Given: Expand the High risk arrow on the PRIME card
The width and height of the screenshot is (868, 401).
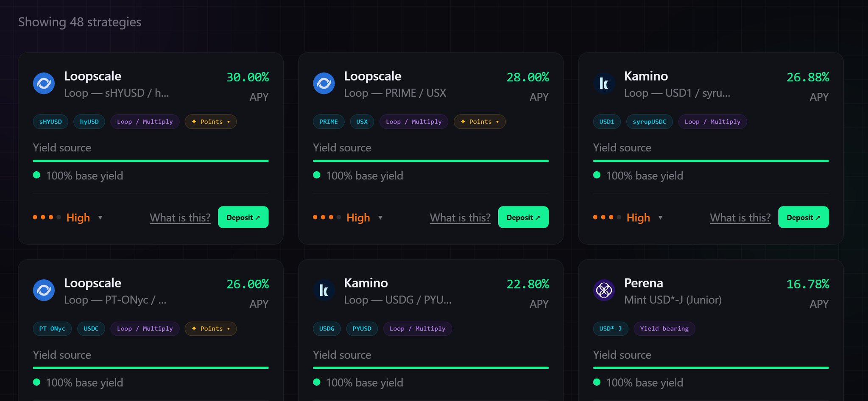Looking at the screenshot, I should click(380, 218).
